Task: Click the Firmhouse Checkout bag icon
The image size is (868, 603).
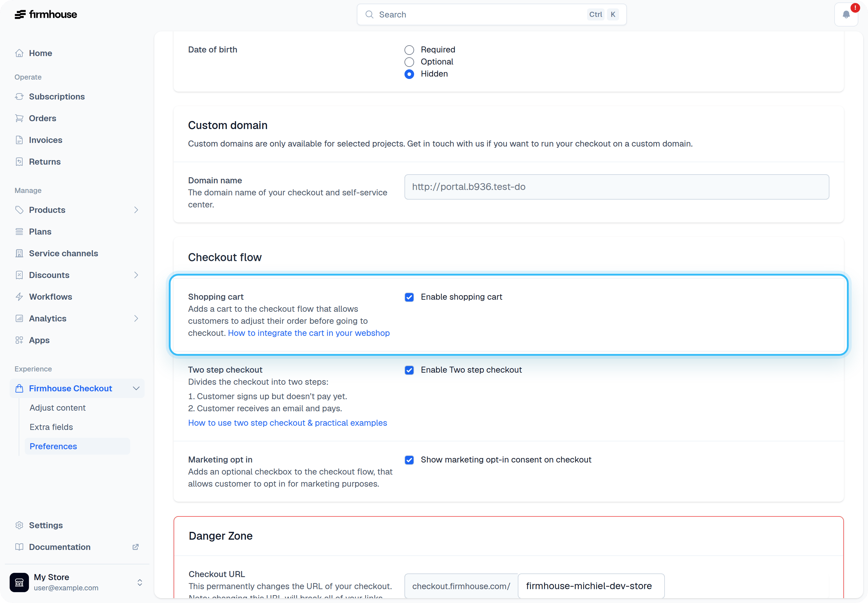Action: point(19,388)
